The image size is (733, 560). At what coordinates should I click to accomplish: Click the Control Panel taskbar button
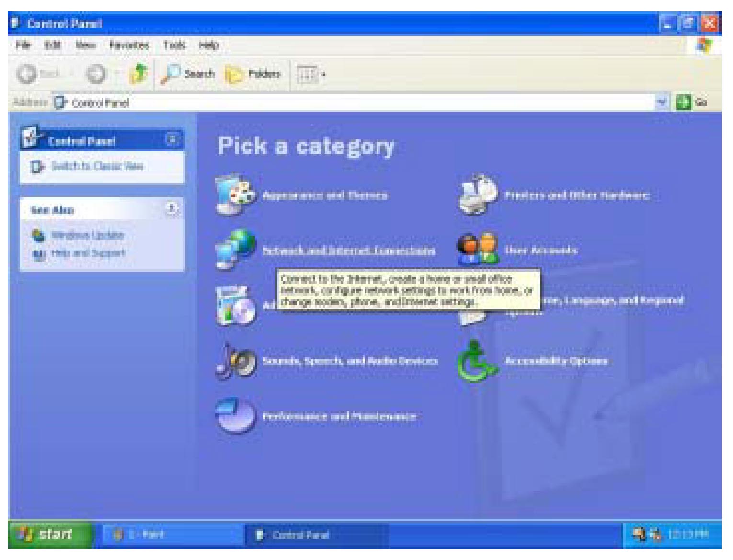pyautogui.click(x=316, y=535)
